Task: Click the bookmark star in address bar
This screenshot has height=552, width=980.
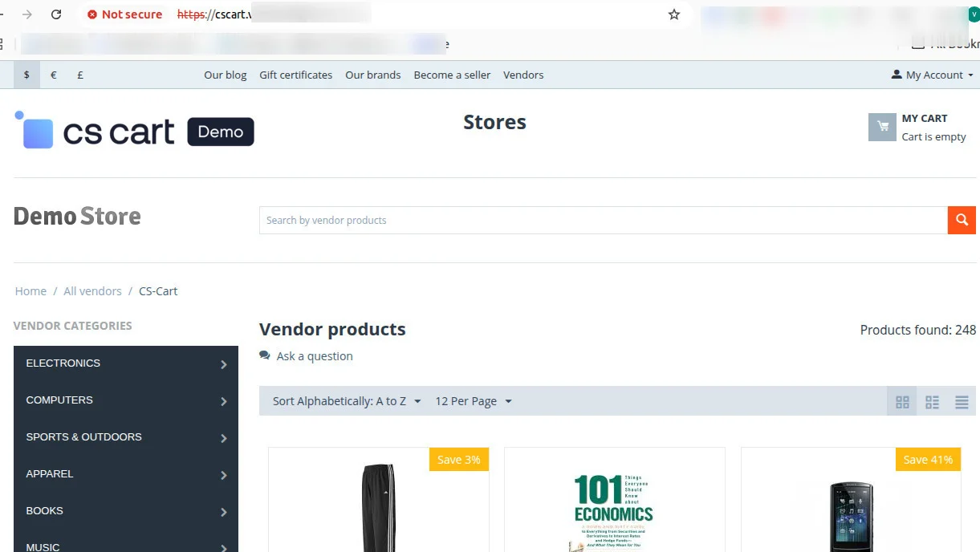Action: (673, 14)
